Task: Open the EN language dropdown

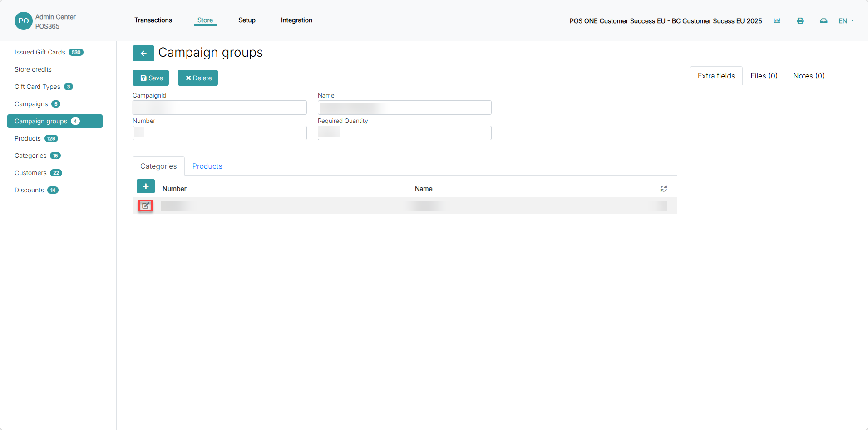Action: coord(846,21)
